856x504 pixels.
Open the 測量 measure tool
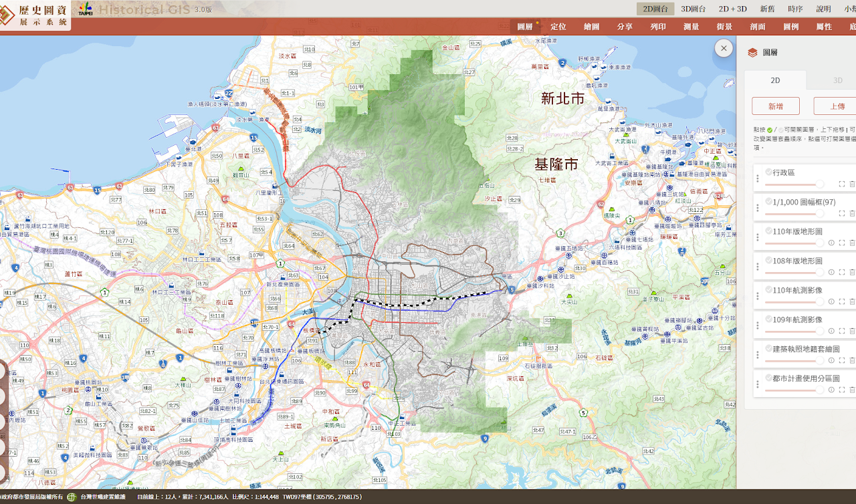(x=691, y=27)
